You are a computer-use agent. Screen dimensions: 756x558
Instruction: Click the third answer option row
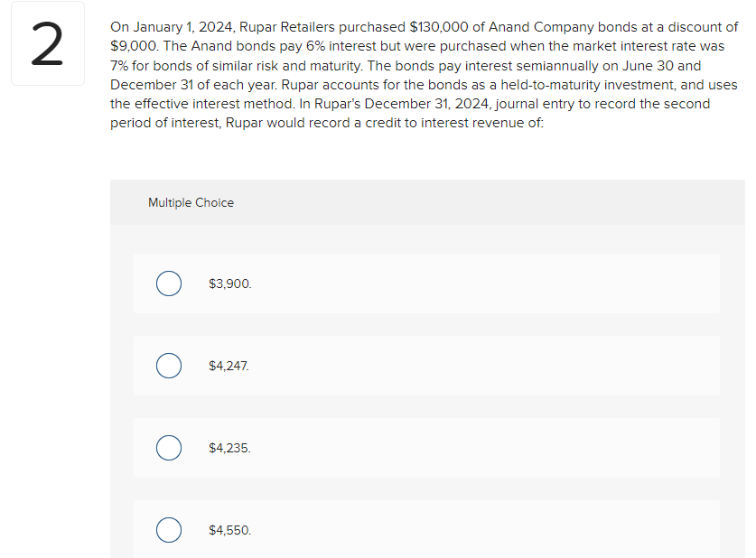[426, 448]
